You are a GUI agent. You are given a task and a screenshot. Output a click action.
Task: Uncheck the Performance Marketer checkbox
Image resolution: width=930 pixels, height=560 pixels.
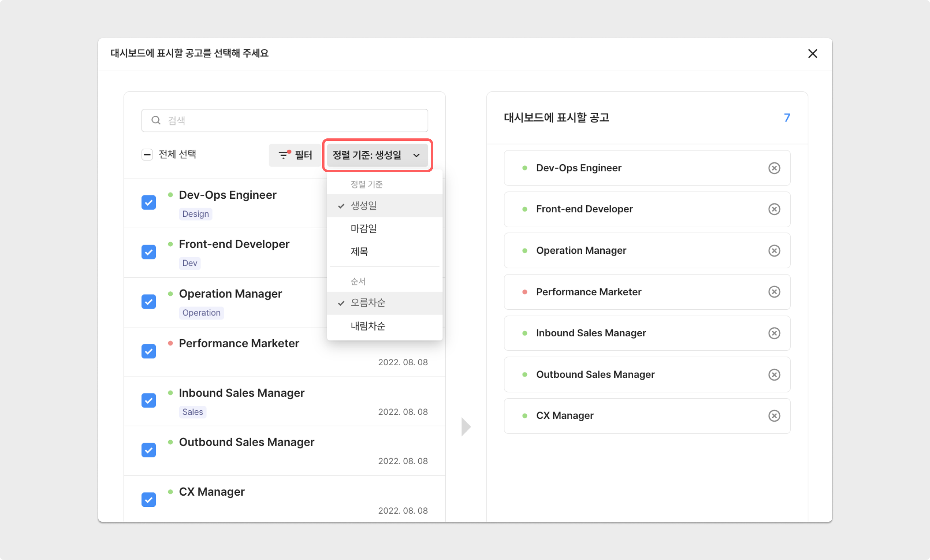(149, 351)
